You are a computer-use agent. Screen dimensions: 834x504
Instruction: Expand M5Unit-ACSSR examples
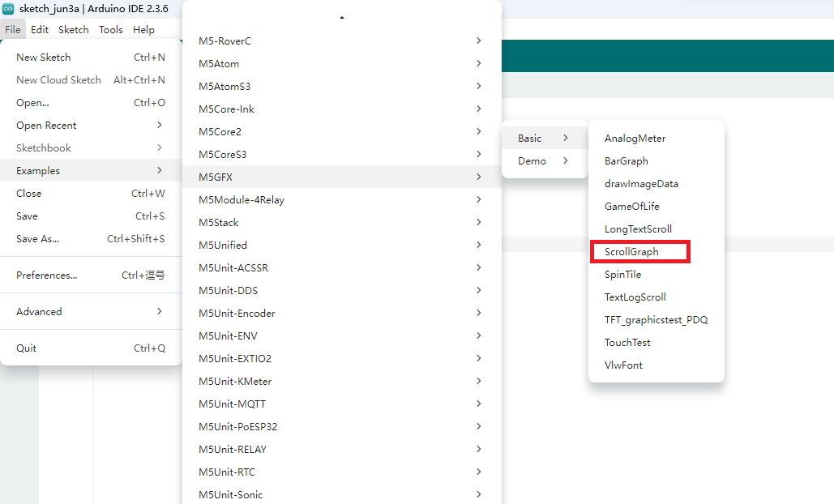342,268
